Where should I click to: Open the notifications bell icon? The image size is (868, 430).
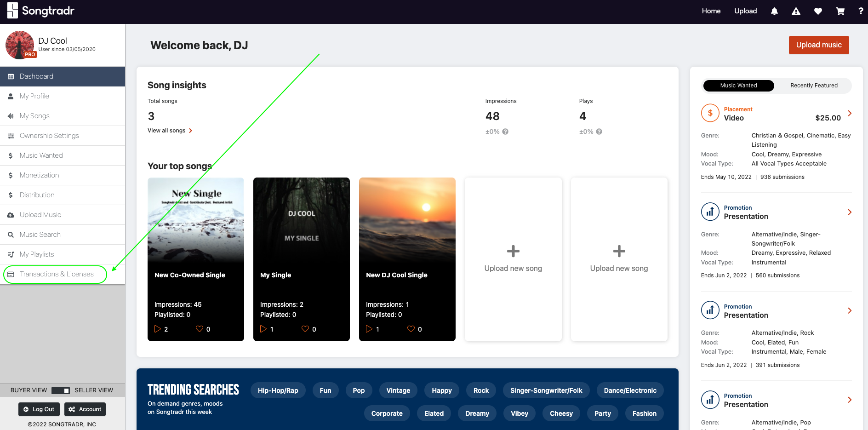tap(774, 11)
